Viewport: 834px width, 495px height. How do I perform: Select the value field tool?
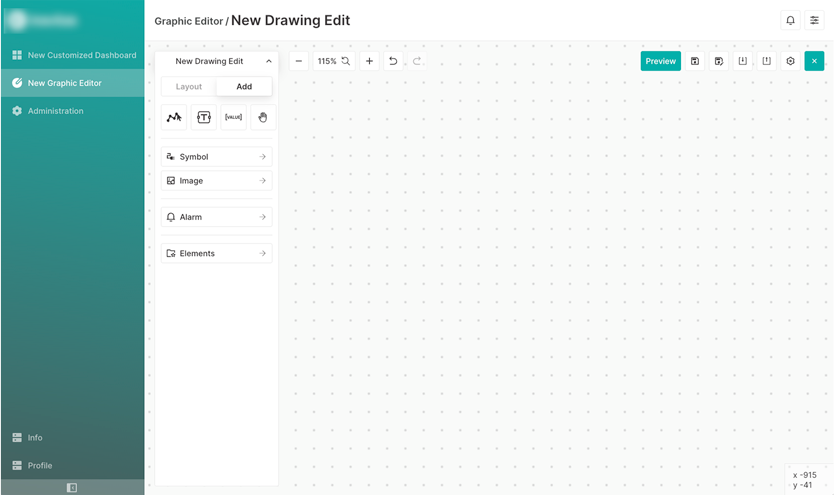[233, 117]
